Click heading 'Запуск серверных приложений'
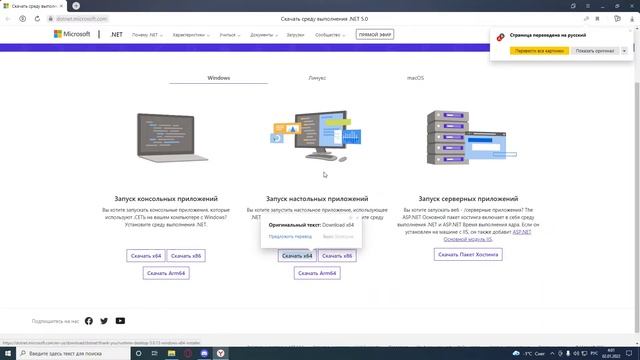 coord(468,199)
